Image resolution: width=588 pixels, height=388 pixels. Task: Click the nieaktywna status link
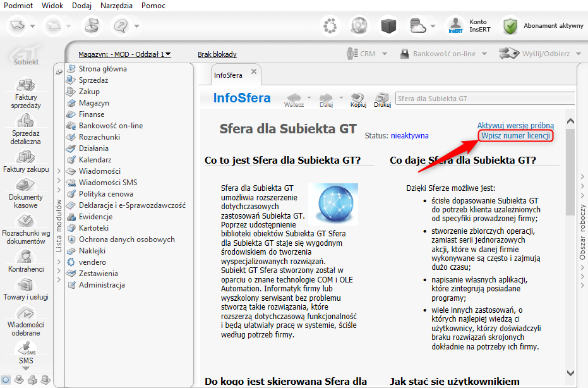click(409, 135)
